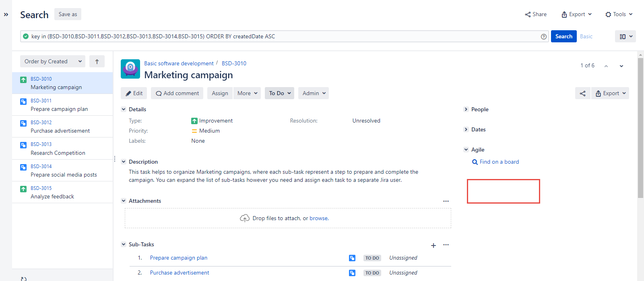Open the More actions menu
644x281 pixels.
click(x=247, y=94)
